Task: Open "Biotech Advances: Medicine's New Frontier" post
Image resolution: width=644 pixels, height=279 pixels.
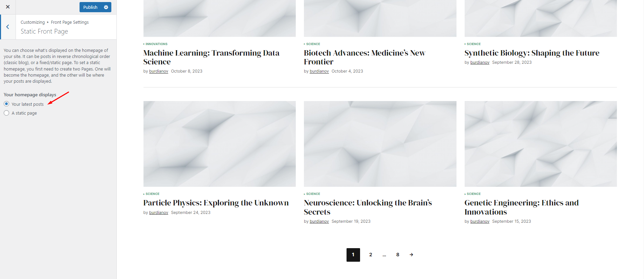Action: coord(364,57)
